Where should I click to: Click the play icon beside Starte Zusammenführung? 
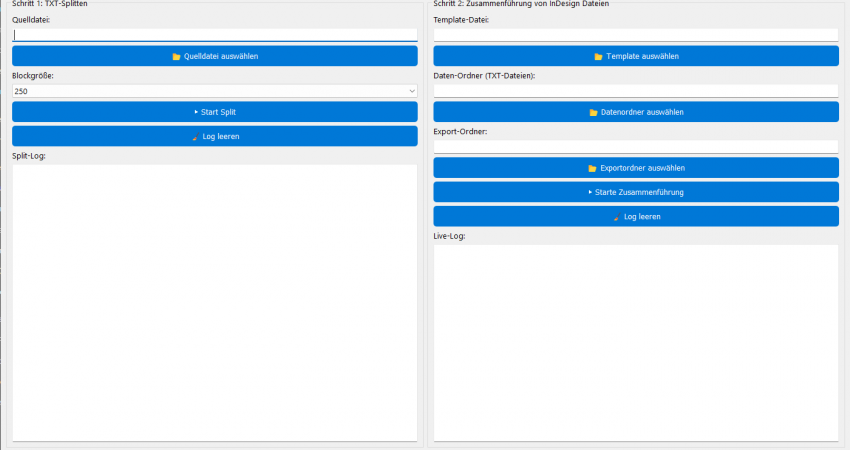(x=589, y=192)
